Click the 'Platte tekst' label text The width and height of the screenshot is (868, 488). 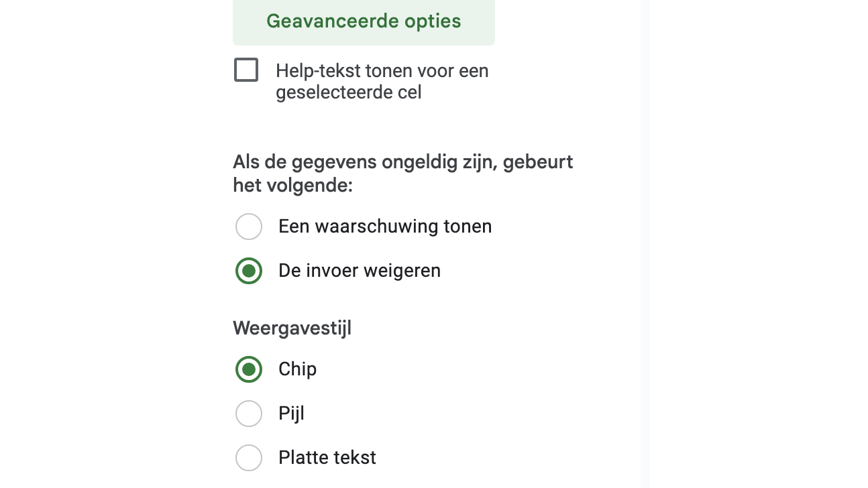click(x=327, y=458)
